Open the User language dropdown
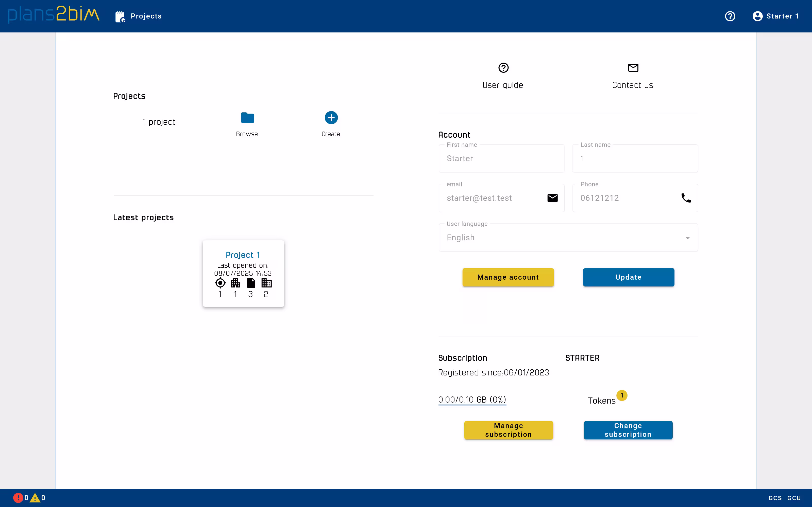The image size is (812, 507). [x=687, y=238]
